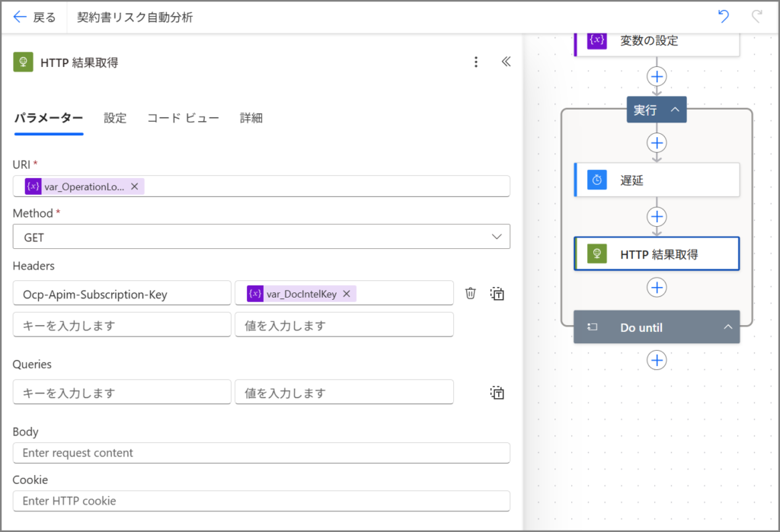Collapse the Do until chevron
The height and width of the screenshot is (532, 780).
coord(727,327)
